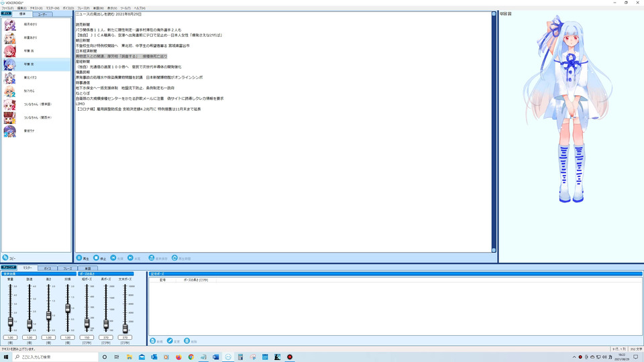Switch to the マスター tuning tab
The height and width of the screenshot is (362, 644).
pos(27,267)
